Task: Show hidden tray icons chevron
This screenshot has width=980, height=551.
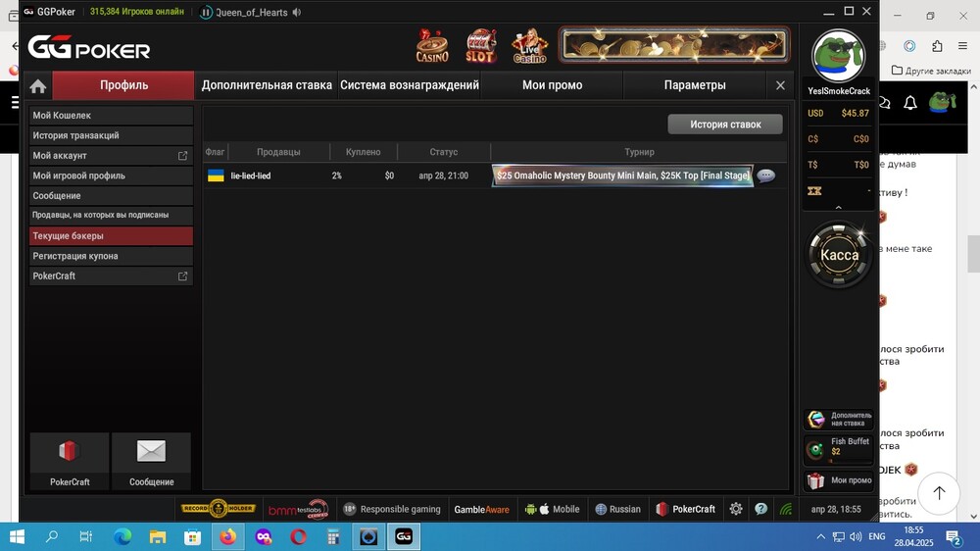Action: [x=820, y=536]
